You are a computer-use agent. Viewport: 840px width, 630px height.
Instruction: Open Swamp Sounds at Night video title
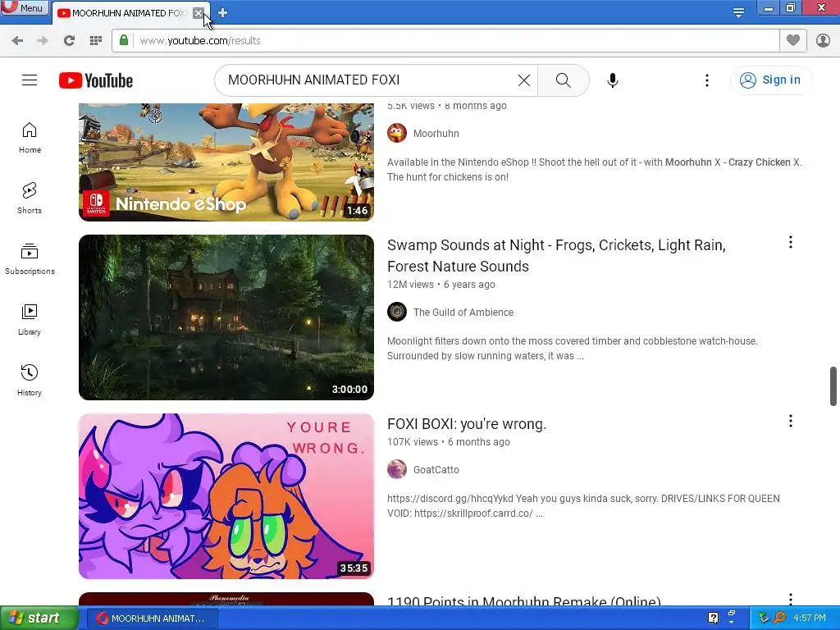[556, 256]
